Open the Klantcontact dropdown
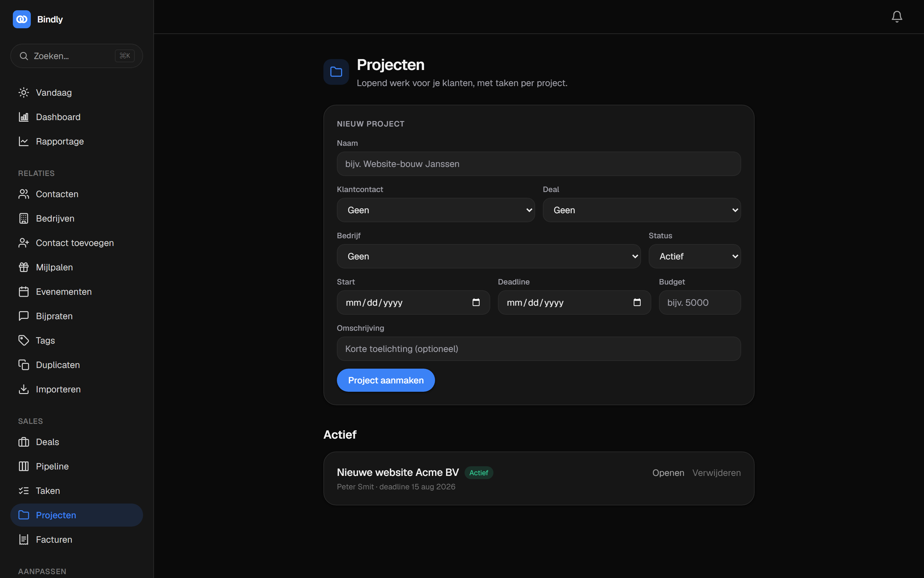The image size is (924, 578). (x=436, y=210)
